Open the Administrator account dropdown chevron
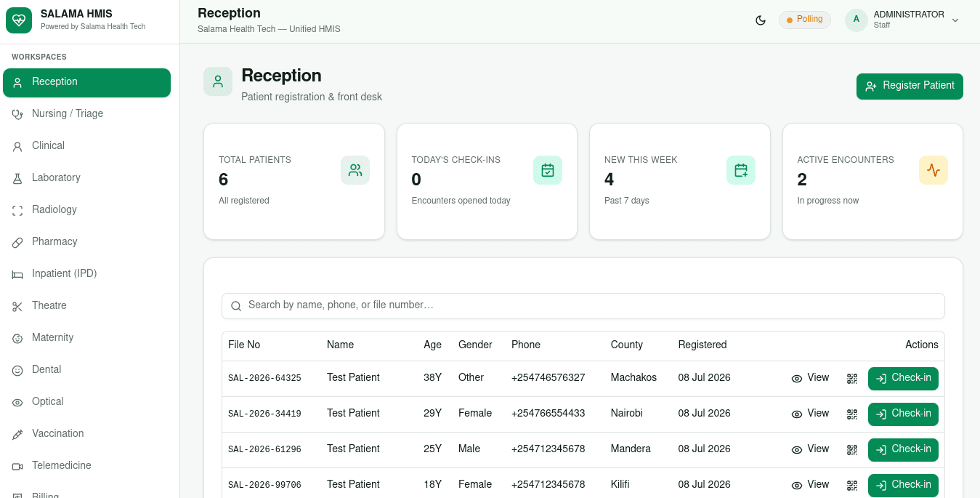 [955, 20]
